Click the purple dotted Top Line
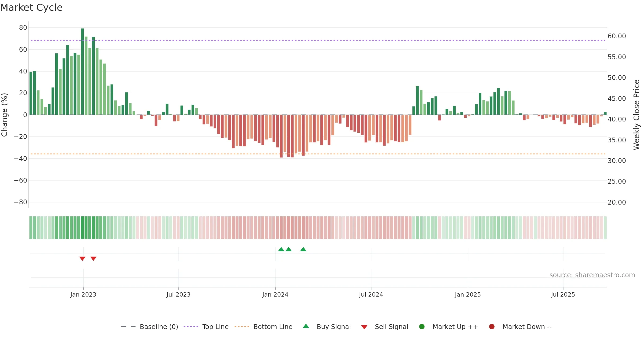 pyautogui.click(x=318, y=40)
